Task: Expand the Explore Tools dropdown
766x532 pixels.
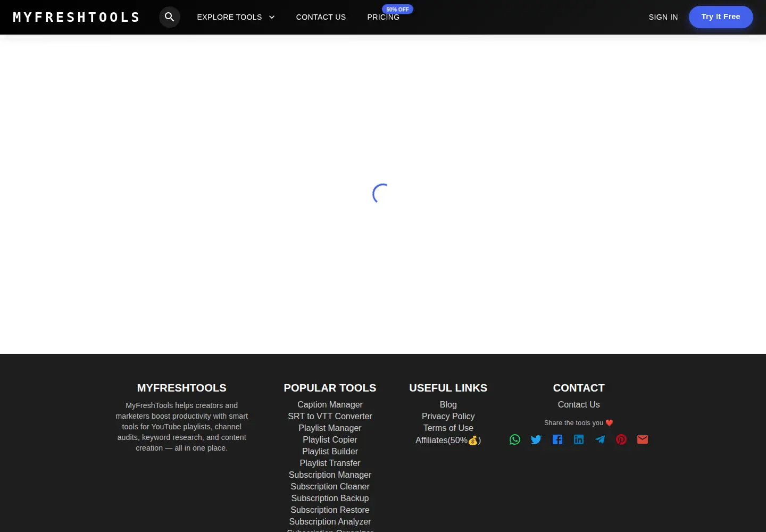Action: pyautogui.click(x=236, y=17)
